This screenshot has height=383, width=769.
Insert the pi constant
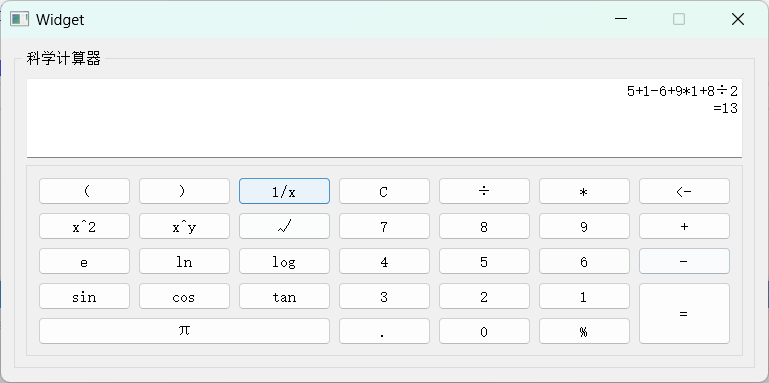click(184, 331)
